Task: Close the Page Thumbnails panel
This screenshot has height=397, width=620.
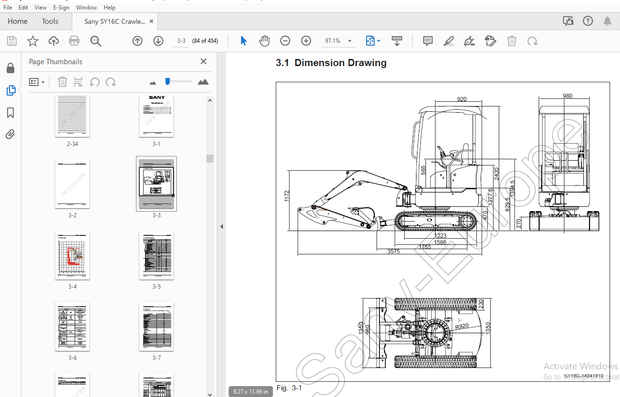Action: coord(203,61)
